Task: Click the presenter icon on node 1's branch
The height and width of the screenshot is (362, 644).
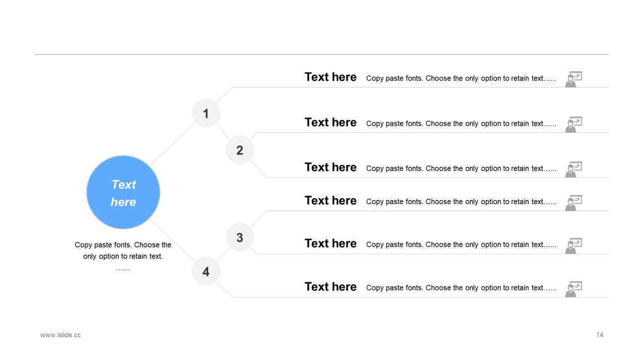Action: click(x=573, y=79)
